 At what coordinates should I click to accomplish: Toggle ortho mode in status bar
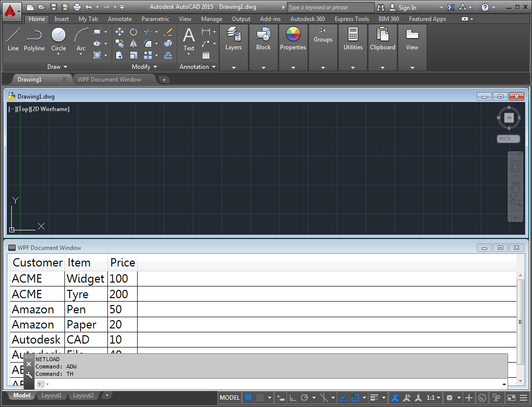293,398
